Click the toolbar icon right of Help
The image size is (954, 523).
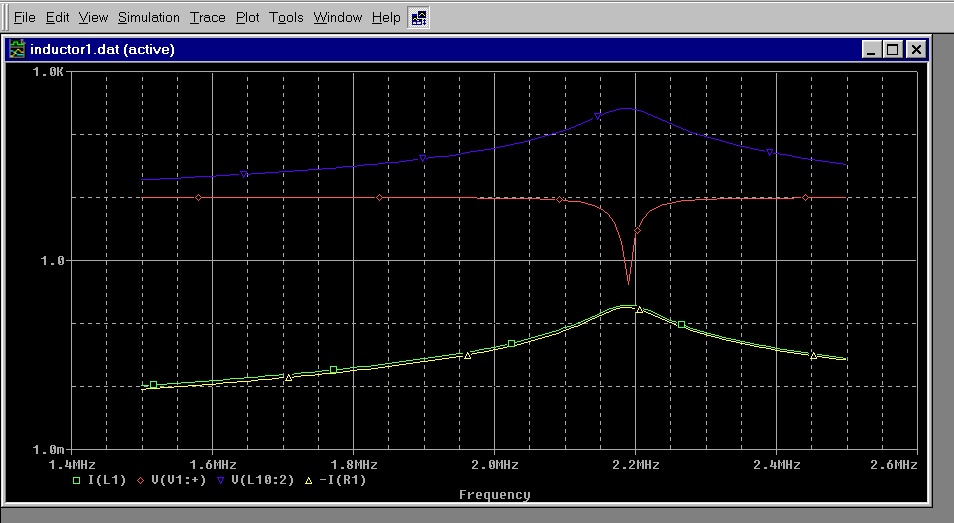pos(419,17)
